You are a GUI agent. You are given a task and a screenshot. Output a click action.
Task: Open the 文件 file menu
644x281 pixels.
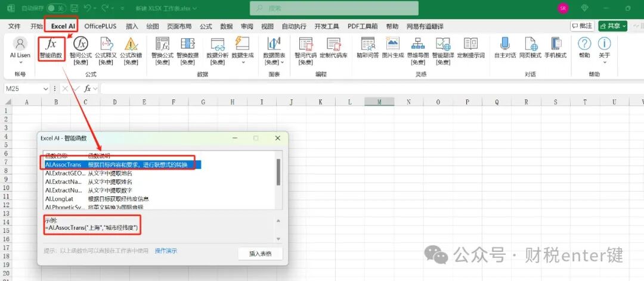(x=14, y=26)
